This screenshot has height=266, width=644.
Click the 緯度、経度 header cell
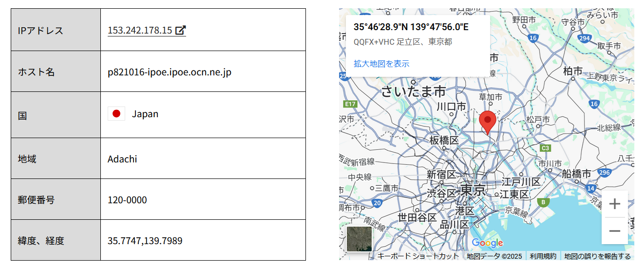click(56, 240)
